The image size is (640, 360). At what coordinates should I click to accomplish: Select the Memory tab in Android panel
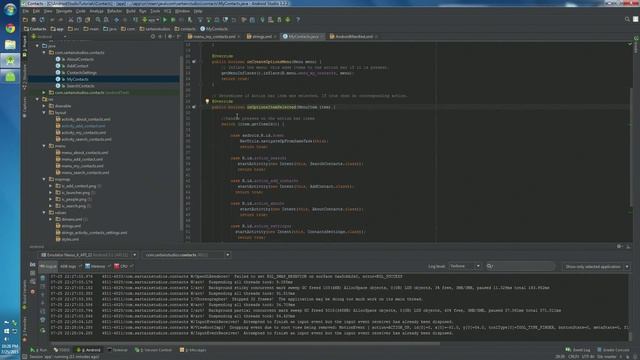click(97, 267)
